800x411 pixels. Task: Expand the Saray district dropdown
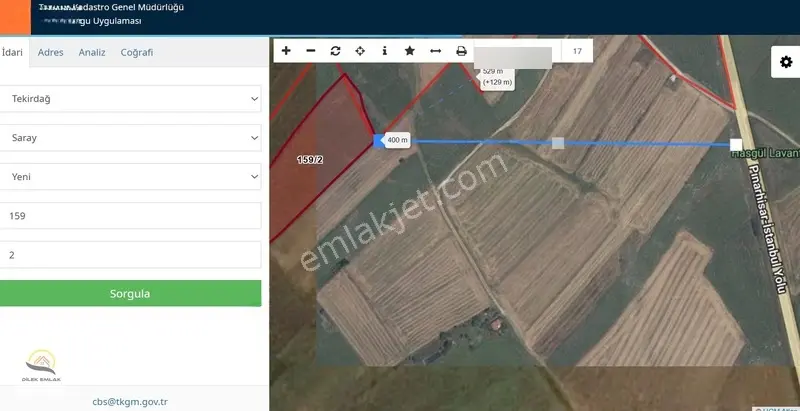pos(130,138)
